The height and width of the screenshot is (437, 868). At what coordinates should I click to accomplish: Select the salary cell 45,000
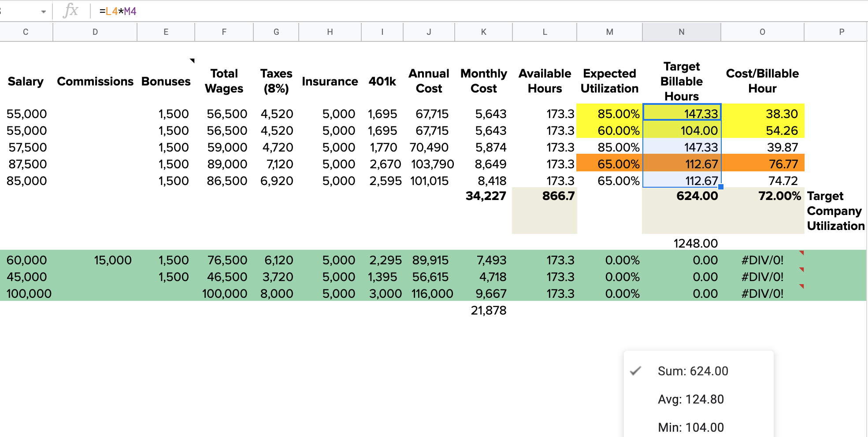[x=26, y=277]
